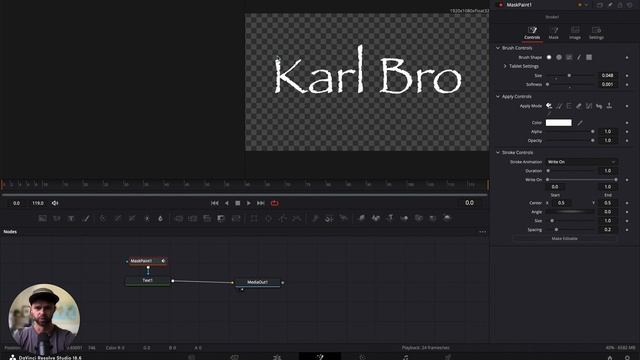Toggle keyframe dot for brush Size

click(627, 76)
